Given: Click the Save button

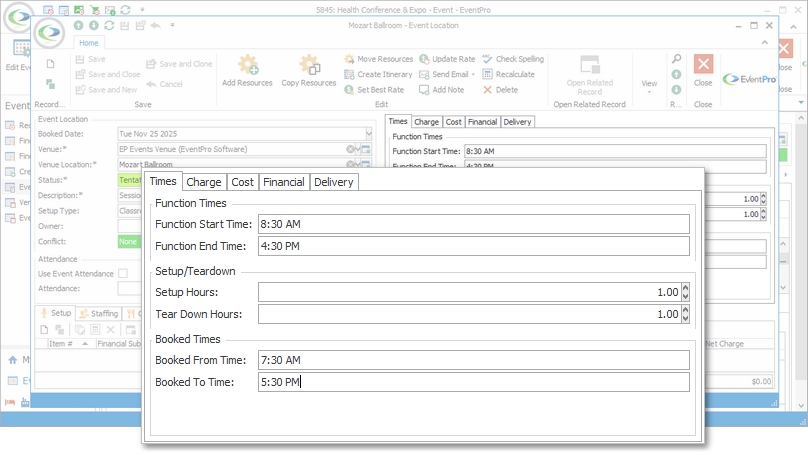Looking at the screenshot, I should click(91, 59).
